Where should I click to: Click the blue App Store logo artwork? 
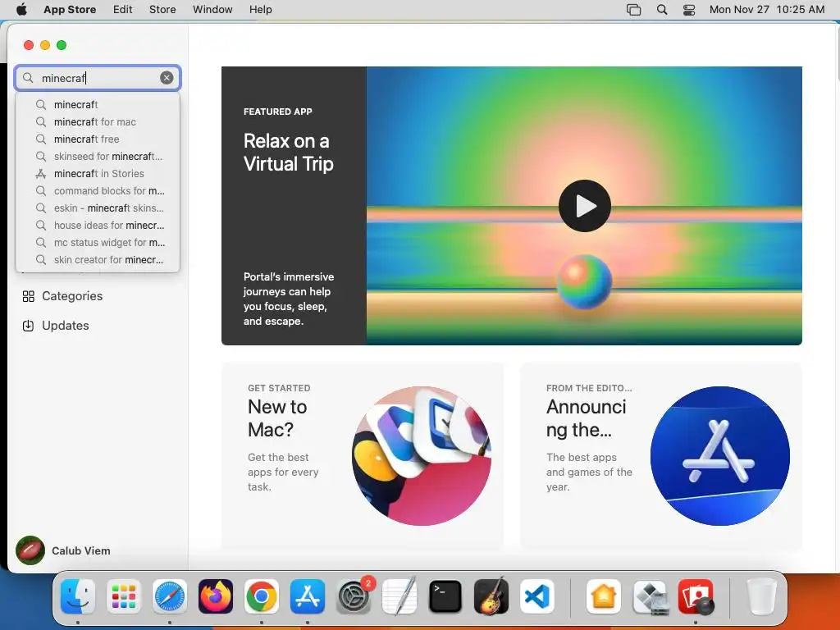[x=719, y=456]
